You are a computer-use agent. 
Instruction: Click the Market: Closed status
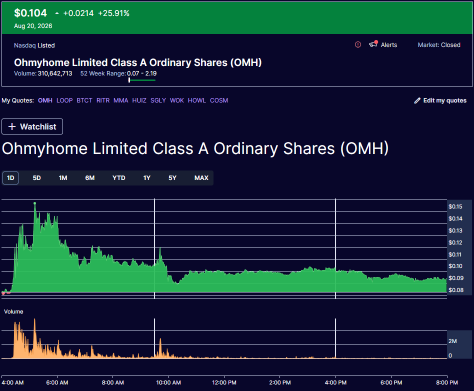coord(439,45)
